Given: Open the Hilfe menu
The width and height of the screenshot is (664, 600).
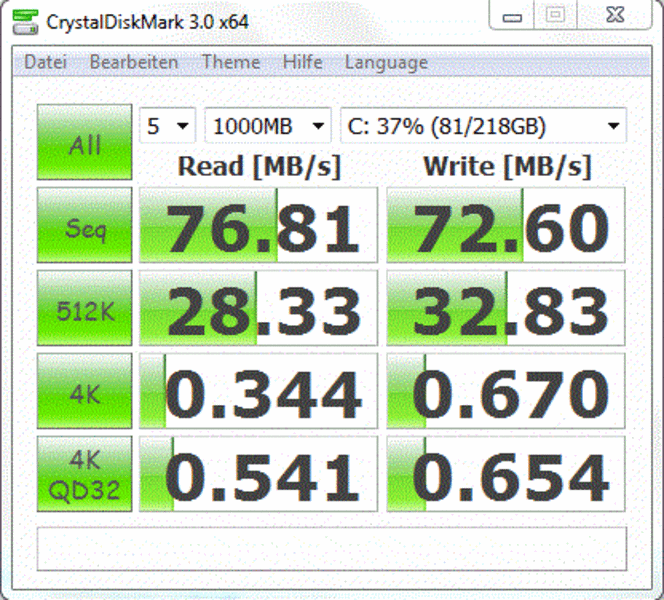Looking at the screenshot, I should click(302, 62).
